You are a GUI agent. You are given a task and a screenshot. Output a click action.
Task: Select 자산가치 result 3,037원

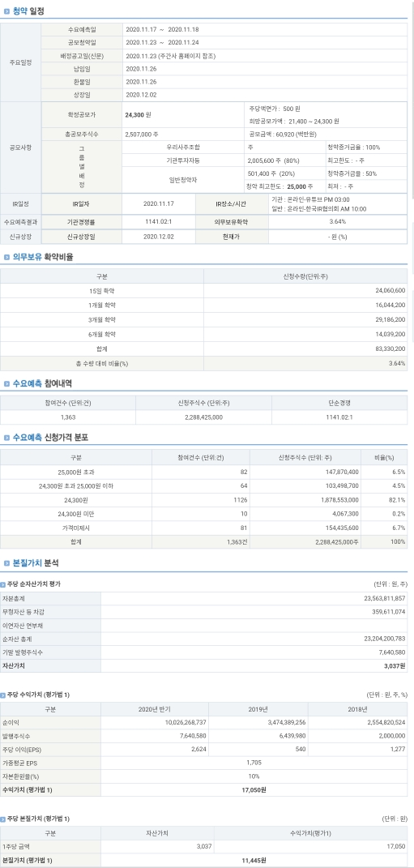(395, 666)
